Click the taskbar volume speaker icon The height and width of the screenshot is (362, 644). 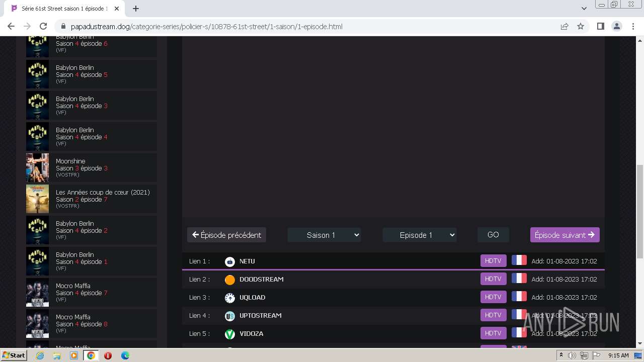pos(572,355)
